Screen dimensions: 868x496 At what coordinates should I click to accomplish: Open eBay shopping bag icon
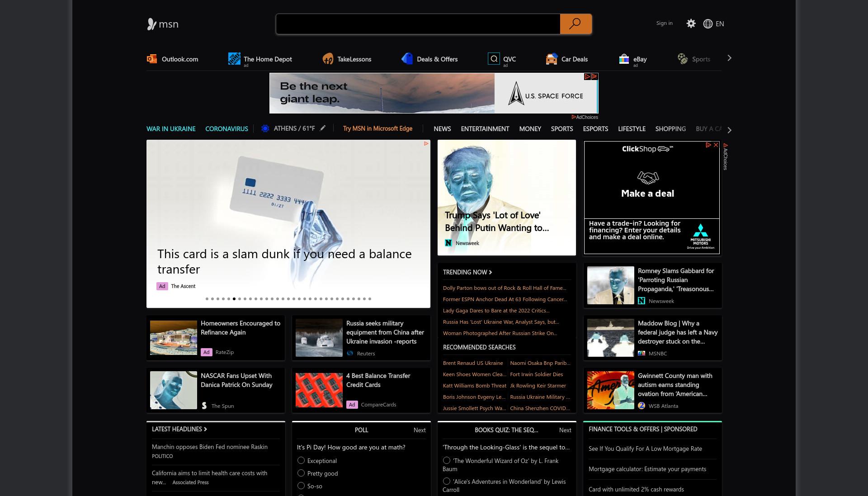624,59
